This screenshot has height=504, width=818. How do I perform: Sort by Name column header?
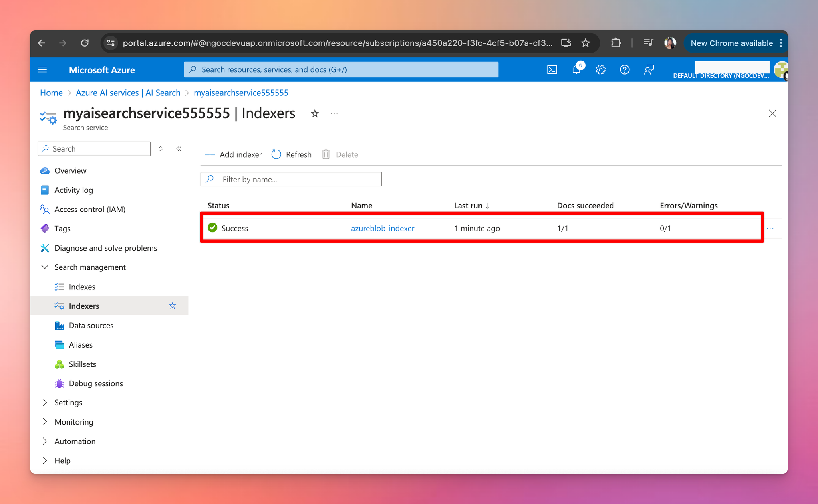(x=362, y=206)
